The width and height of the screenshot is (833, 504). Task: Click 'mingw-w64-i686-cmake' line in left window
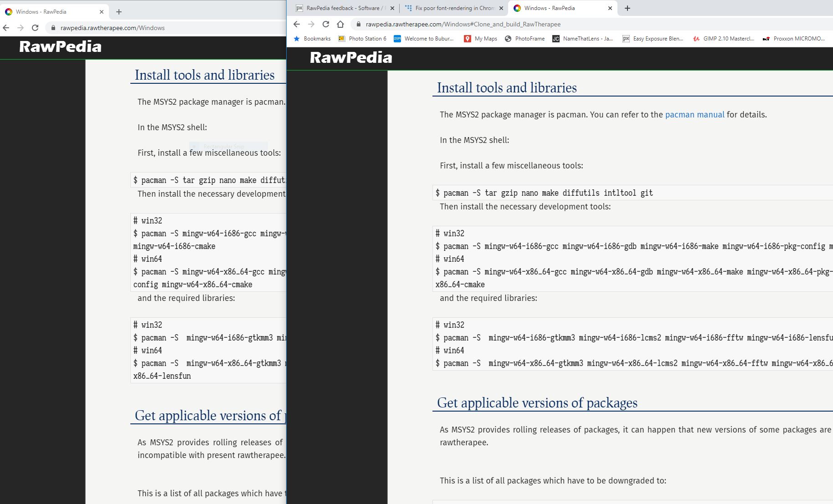click(x=174, y=246)
